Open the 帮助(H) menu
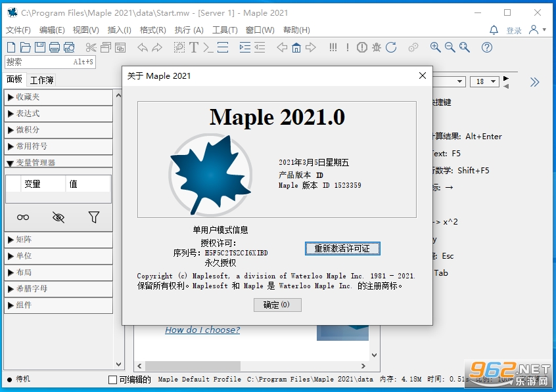The height and width of the screenshot is (392, 556). 296,30
